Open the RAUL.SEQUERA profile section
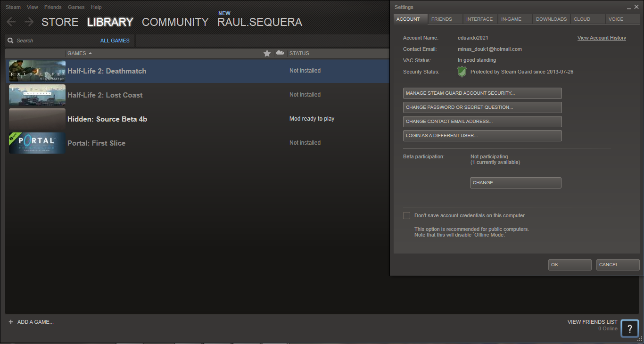The width and height of the screenshot is (644, 344). point(260,22)
